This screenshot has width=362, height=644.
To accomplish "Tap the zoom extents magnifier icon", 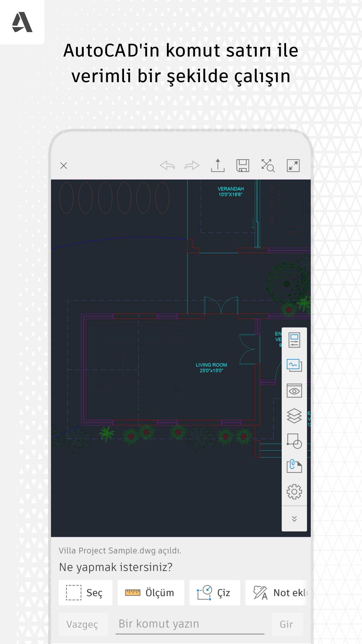I will click(x=268, y=166).
